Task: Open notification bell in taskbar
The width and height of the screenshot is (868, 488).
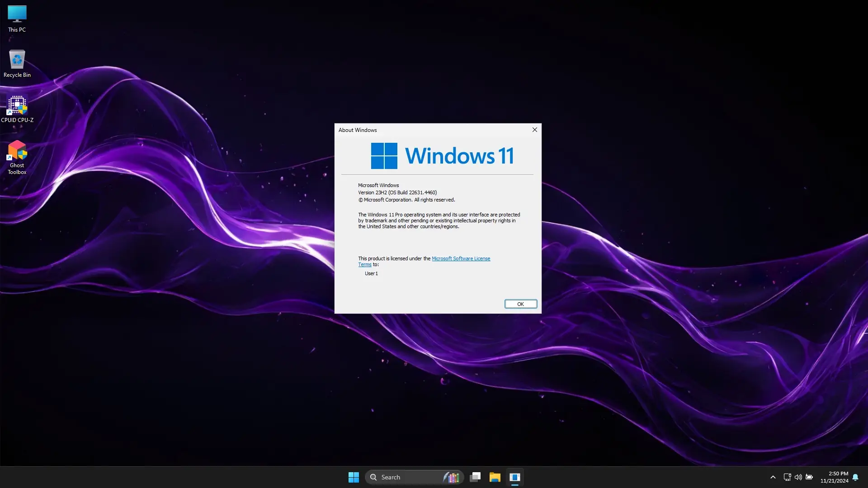Action: click(855, 477)
